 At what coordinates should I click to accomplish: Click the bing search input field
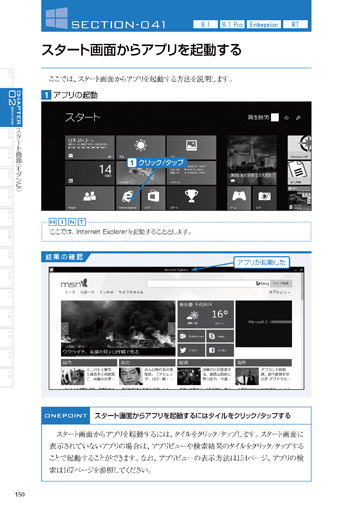pos(208,283)
